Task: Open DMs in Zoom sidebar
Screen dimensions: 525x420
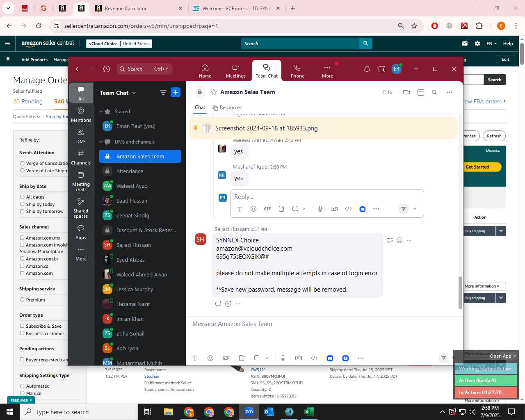Action: pos(81,136)
